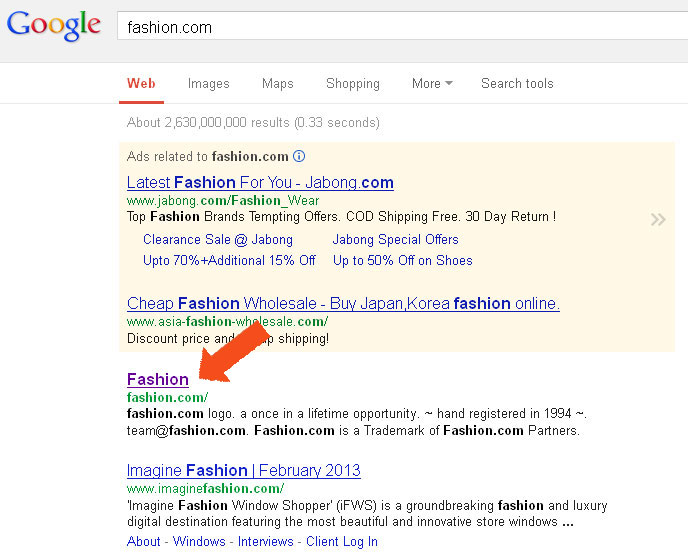688x559 pixels.
Task: Click the Client Log In sitelink
Action: pyautogui.click(x=341, y=542)
